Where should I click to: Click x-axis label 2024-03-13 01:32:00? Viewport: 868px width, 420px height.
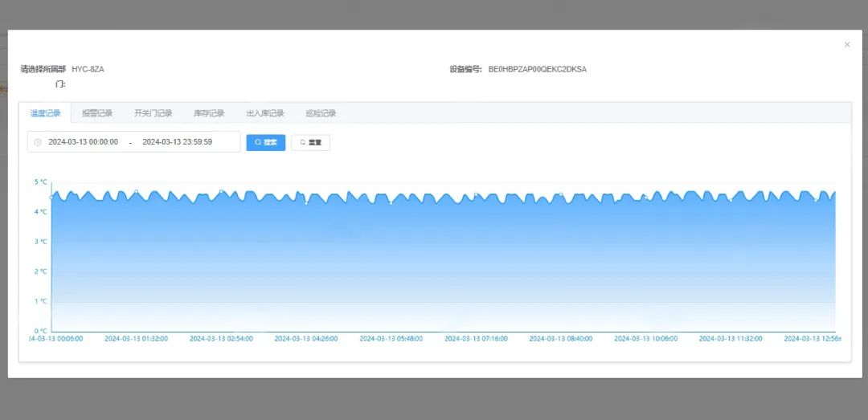[x=136, y=339]
